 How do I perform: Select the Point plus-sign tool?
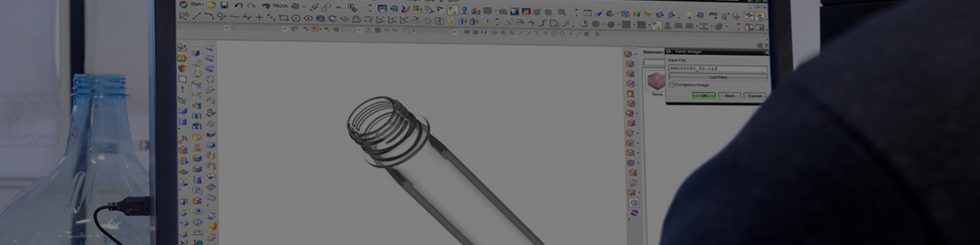pyautogui.click(x=259, y=17)
